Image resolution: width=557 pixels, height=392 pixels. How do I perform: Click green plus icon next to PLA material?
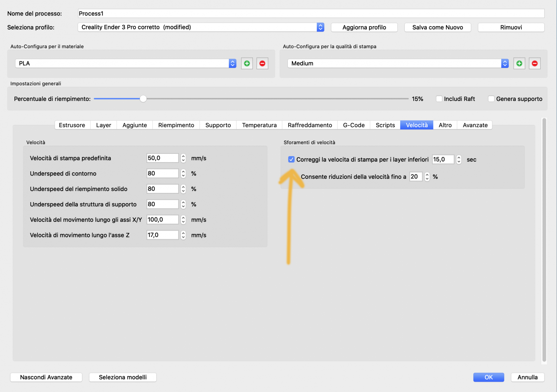click(x=247, y=63)
